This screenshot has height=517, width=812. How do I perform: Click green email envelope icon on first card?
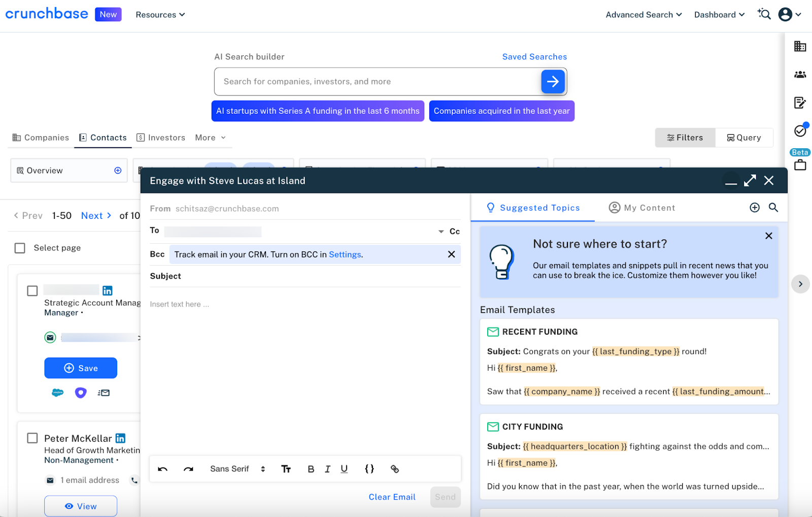pyautogui.click(x=50, y=337)
